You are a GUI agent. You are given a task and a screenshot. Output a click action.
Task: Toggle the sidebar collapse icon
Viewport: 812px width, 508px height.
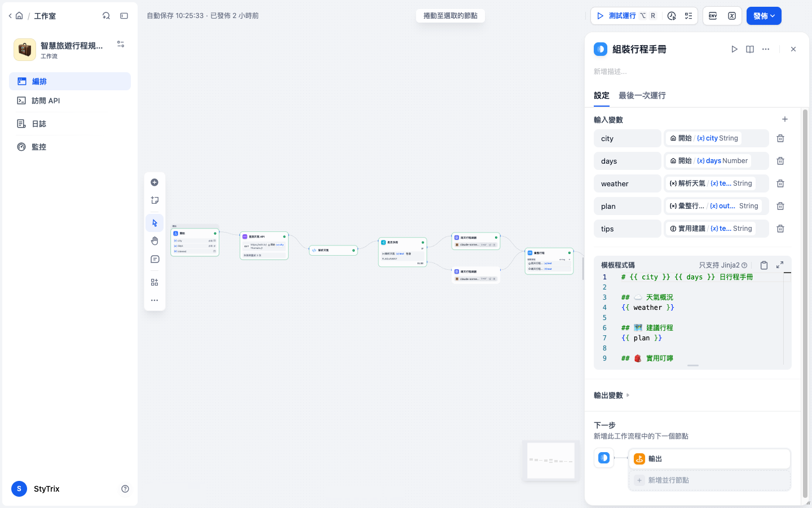click(124, 16)
